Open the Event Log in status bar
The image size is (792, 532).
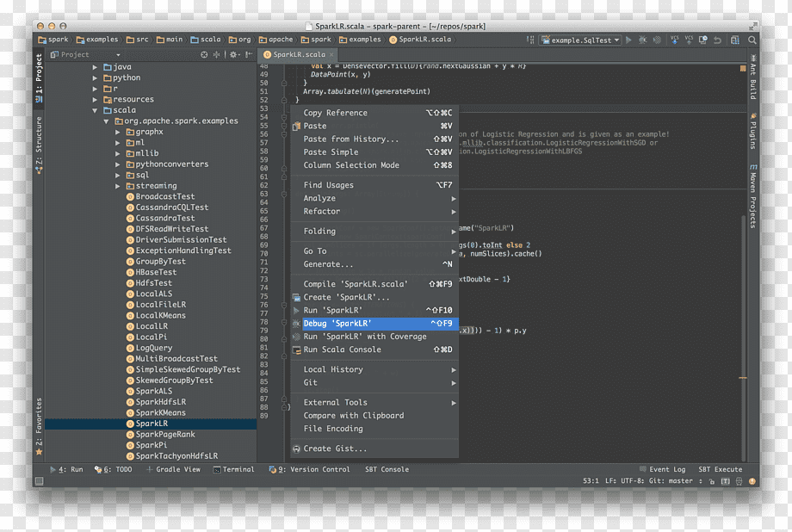662,469
